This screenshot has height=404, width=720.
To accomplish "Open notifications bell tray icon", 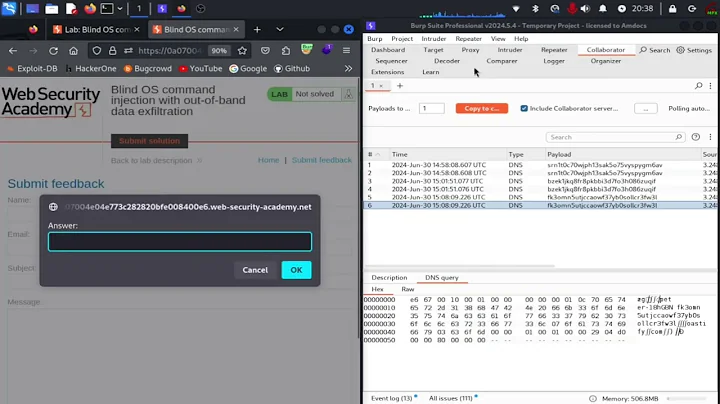I will (x=602, y=9).
